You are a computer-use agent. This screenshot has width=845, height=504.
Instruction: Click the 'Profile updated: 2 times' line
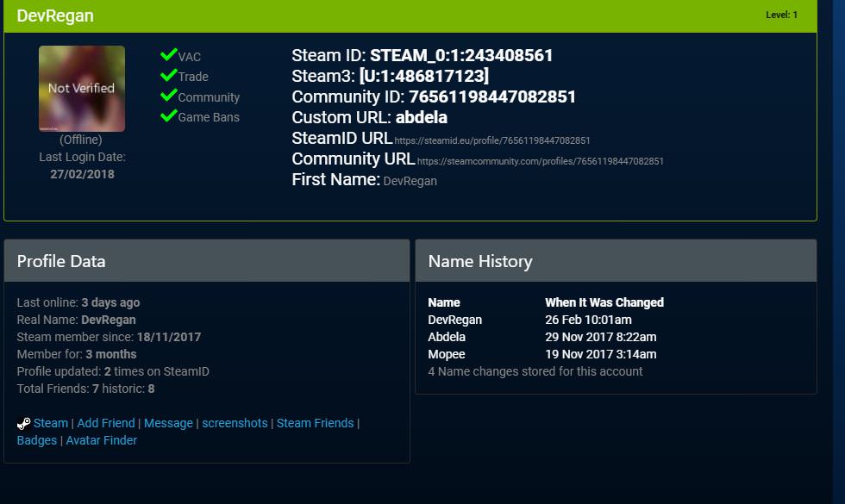pos(113,371)
